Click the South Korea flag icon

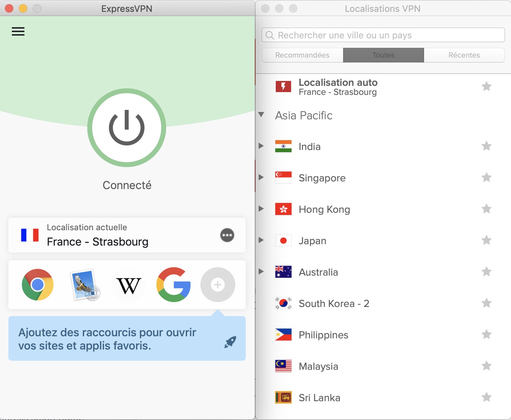click(283, 303)
